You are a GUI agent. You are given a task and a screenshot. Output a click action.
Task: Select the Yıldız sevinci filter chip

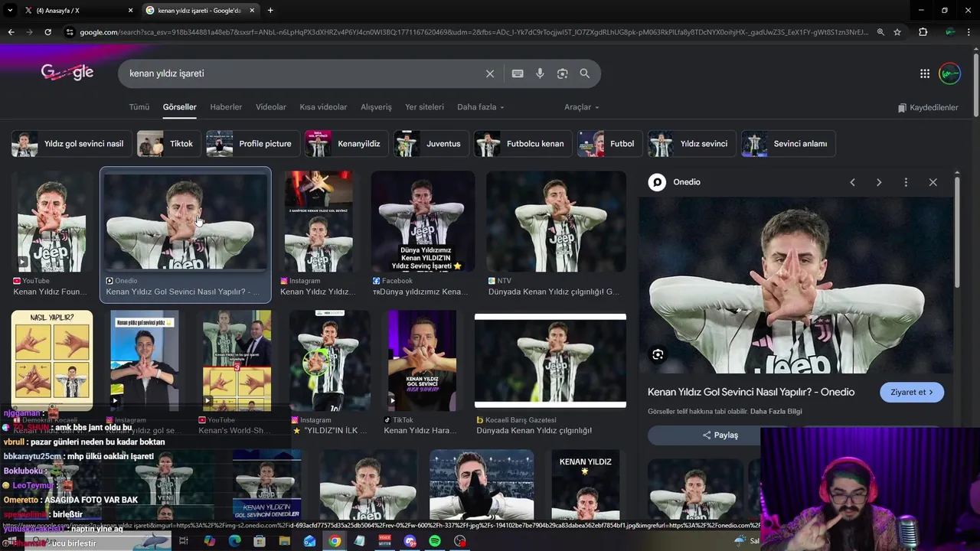[691, 144]
